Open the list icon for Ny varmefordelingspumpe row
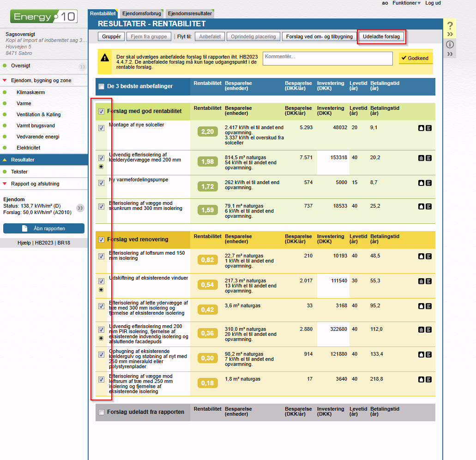476x460 pixels. 428,183
